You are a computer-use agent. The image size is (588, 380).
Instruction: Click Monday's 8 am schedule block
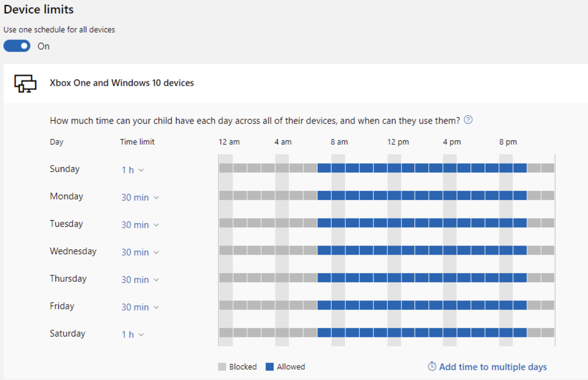(x=338, y=195)
